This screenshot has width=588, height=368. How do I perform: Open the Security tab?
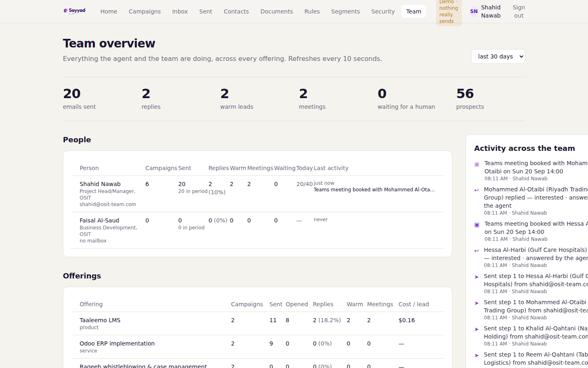(x=383, y=11)
